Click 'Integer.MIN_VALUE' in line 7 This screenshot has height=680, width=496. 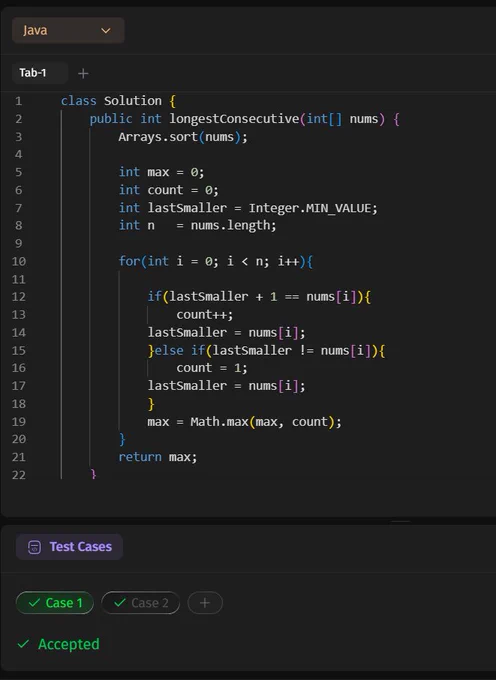click(x=310, y=208)
